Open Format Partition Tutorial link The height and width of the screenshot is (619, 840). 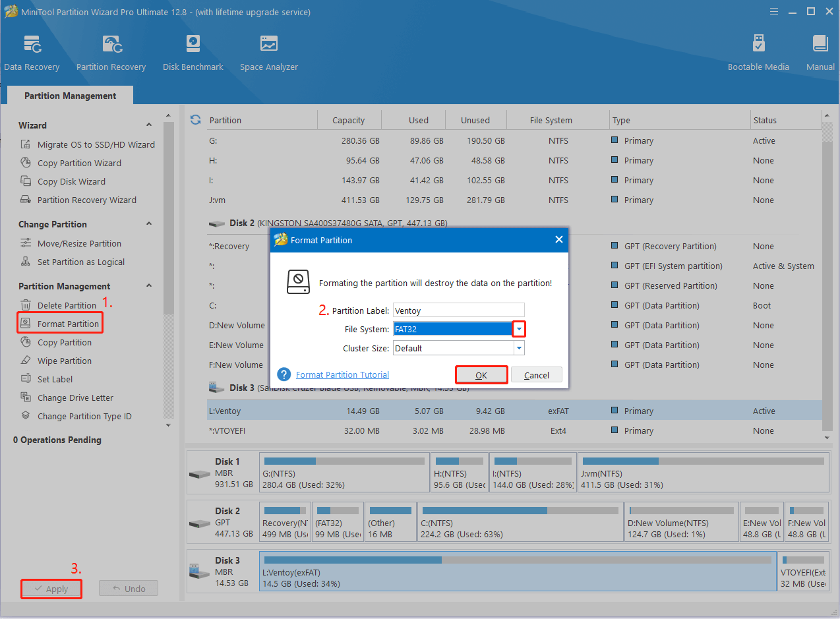click(342, 374)
